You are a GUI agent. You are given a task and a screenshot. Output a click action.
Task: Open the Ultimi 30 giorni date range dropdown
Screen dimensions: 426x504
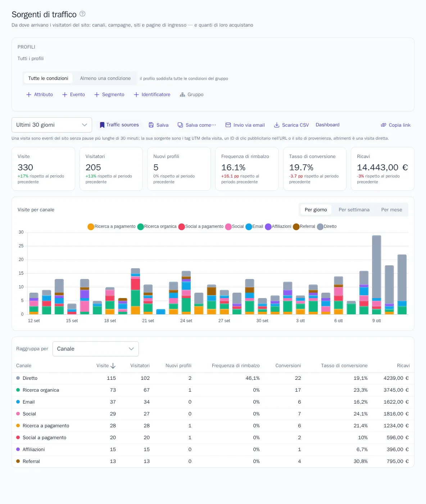point(52,125)
